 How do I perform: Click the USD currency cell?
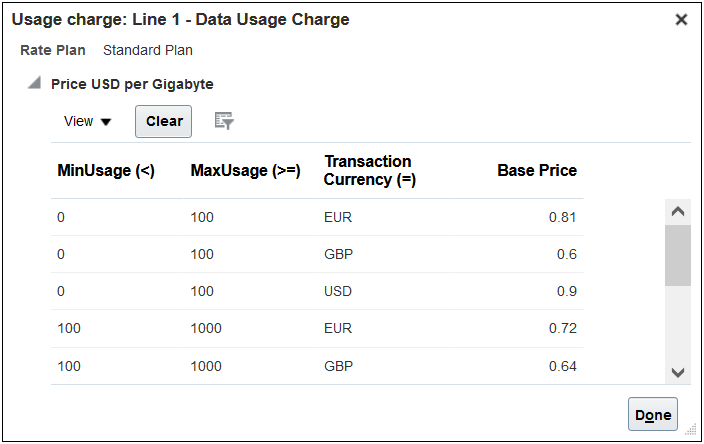click(x=338, y=292)
